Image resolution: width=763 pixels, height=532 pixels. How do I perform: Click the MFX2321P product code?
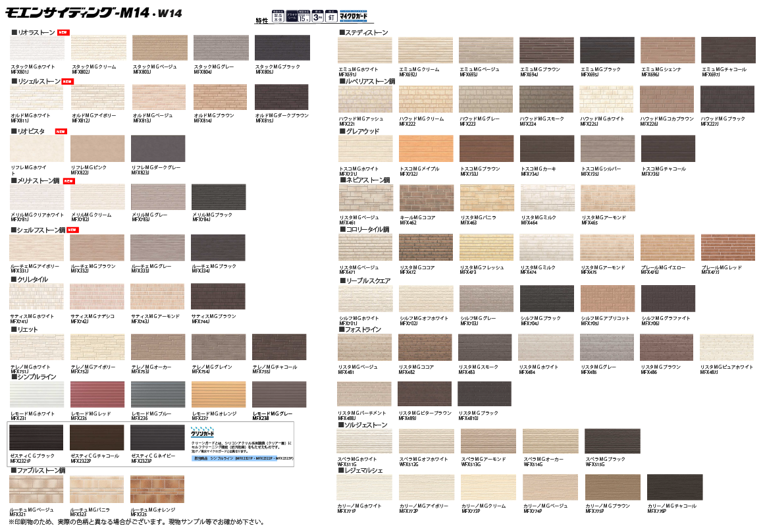pyautogui.click(x=20, y=461)
